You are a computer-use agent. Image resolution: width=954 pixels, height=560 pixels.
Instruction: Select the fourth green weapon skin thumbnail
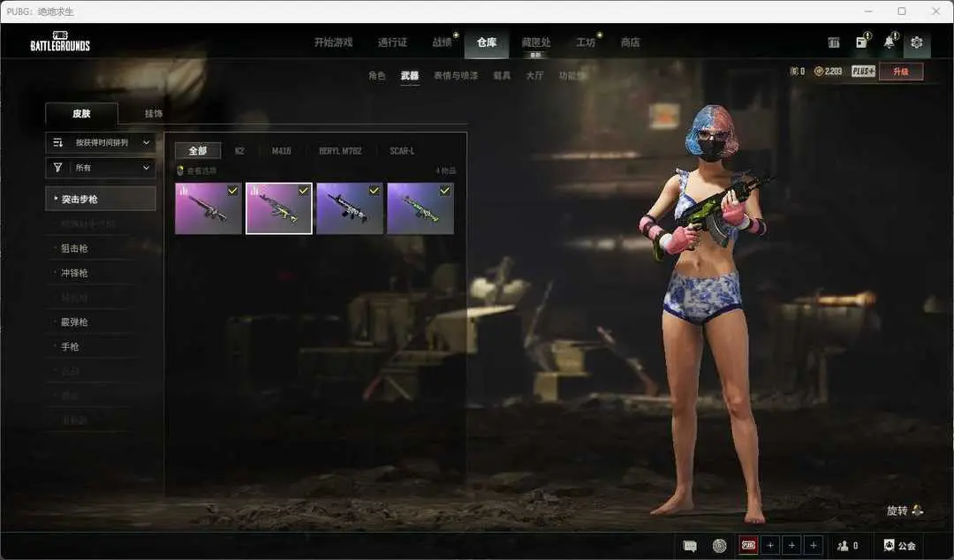click(420, 208)
